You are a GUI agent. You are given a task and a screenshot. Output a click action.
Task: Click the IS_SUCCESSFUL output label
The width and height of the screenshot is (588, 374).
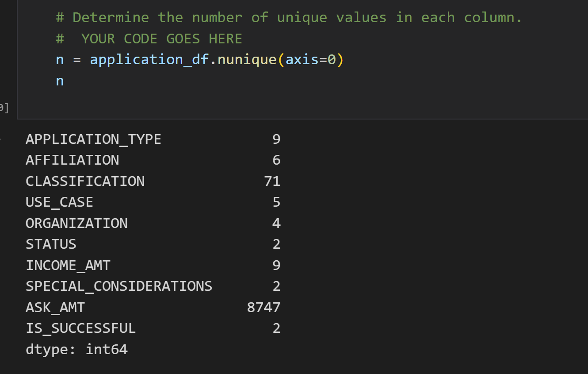80,328
